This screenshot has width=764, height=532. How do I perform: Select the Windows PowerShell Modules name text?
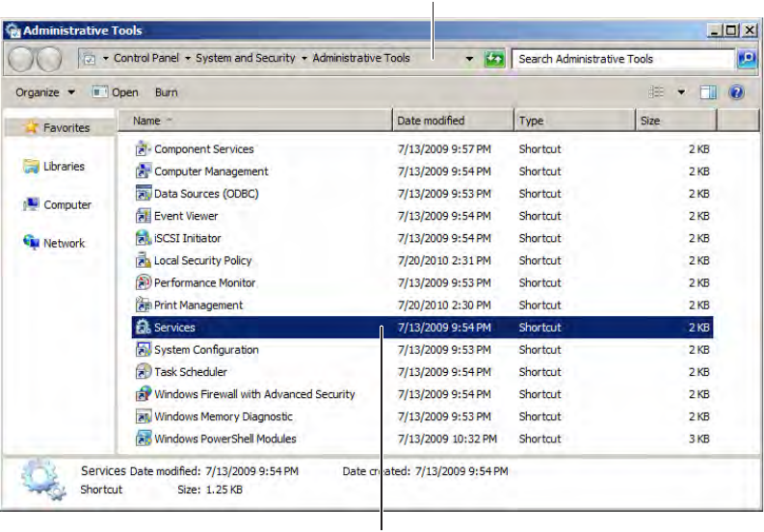click(x=225, y=439)
